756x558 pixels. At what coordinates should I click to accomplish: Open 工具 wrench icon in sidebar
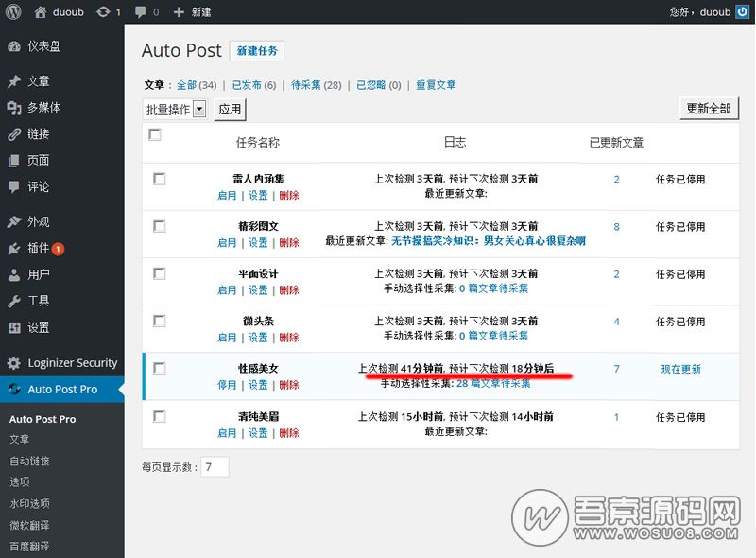[x=14, y=301]
